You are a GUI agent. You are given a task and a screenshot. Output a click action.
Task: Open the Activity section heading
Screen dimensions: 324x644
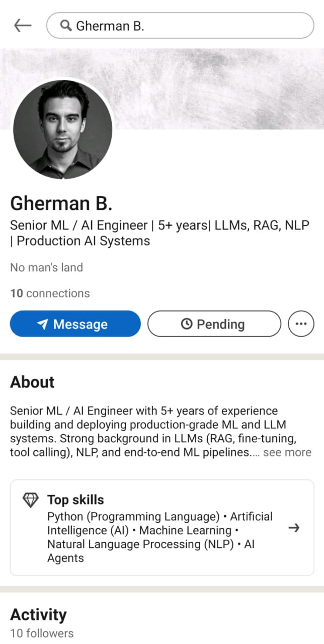(x=38, y=615)
